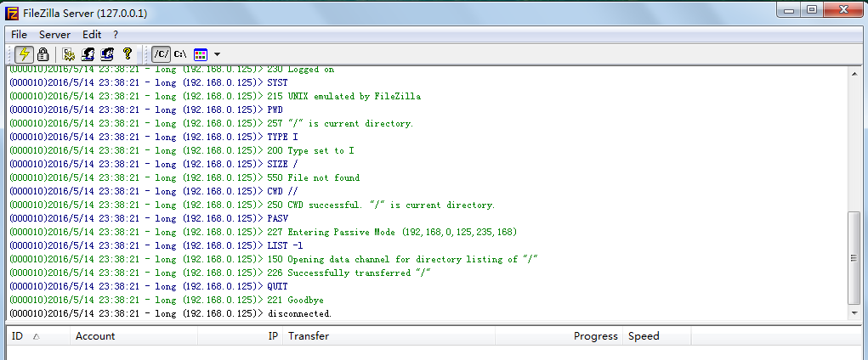Click log line '200 Type set to I'
The width and height of the screenshot is (868, 360).
click(x=182, y=150)
